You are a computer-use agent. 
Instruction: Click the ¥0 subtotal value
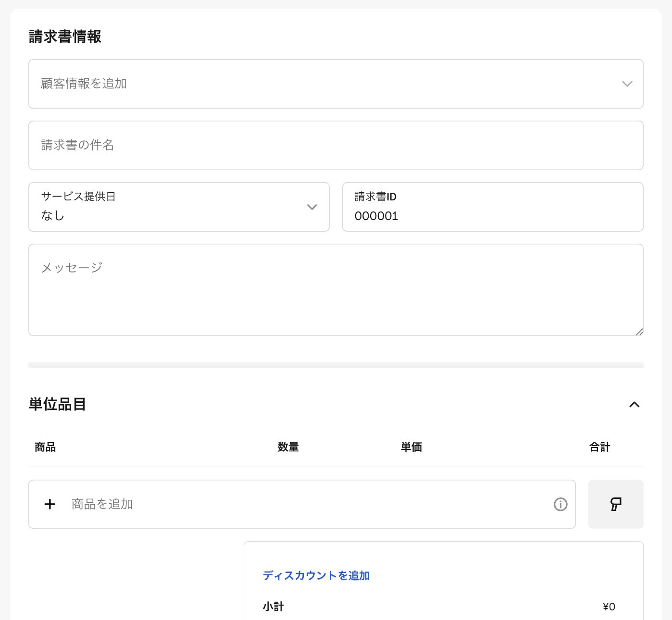click(x=609, y=607)
